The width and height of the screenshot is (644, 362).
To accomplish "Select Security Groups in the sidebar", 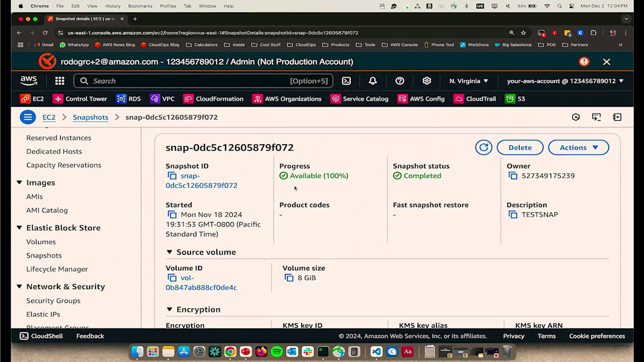I will coord(53,301).
